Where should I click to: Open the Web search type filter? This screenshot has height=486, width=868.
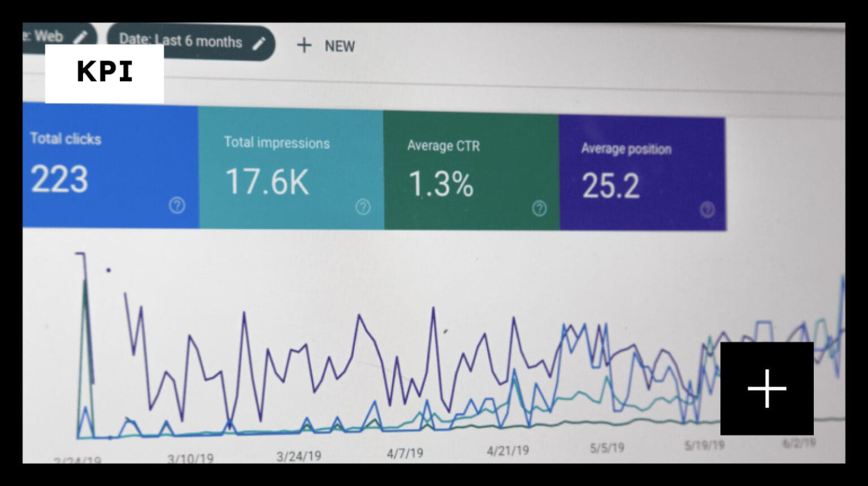tap(49, 36)
